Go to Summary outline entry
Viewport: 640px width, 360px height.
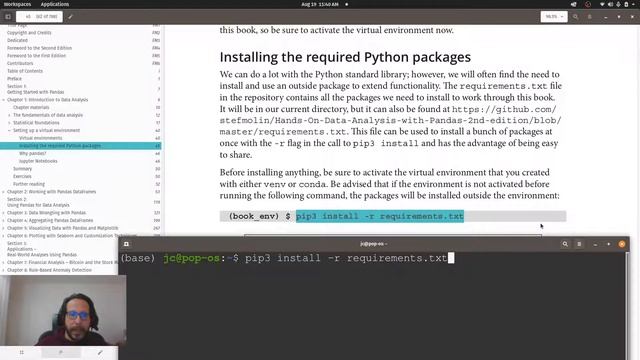tap(22, 169)
